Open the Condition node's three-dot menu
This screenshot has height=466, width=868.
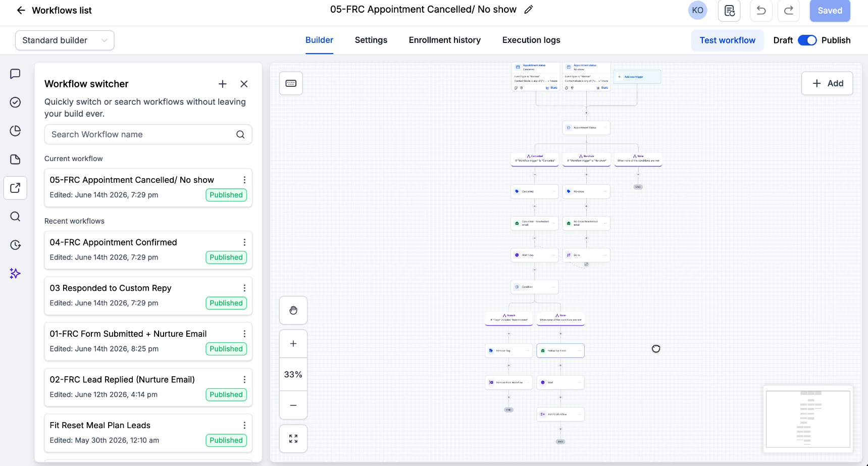point(553,287)
